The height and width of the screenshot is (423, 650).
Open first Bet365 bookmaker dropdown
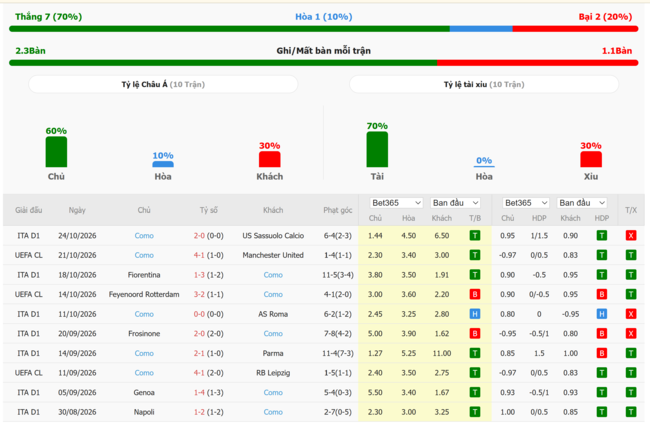coord(396,203)
